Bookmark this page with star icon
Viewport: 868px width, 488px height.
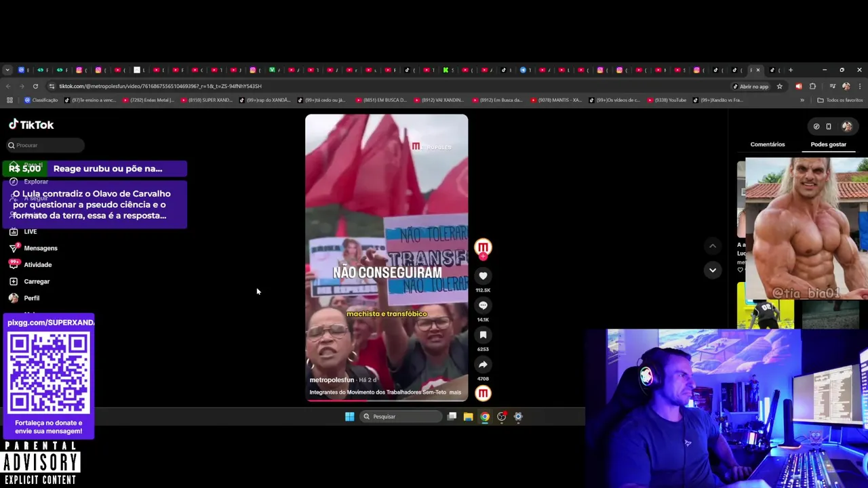point(780,86)
